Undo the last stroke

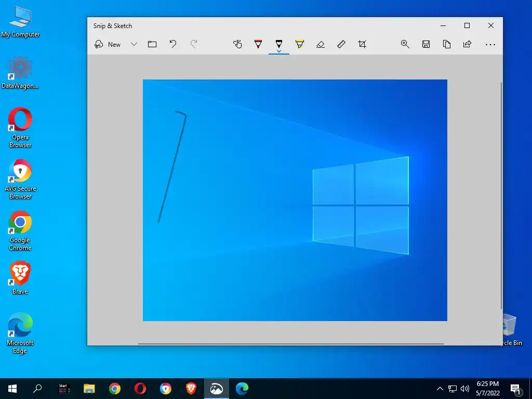click(x=172, y=44)
